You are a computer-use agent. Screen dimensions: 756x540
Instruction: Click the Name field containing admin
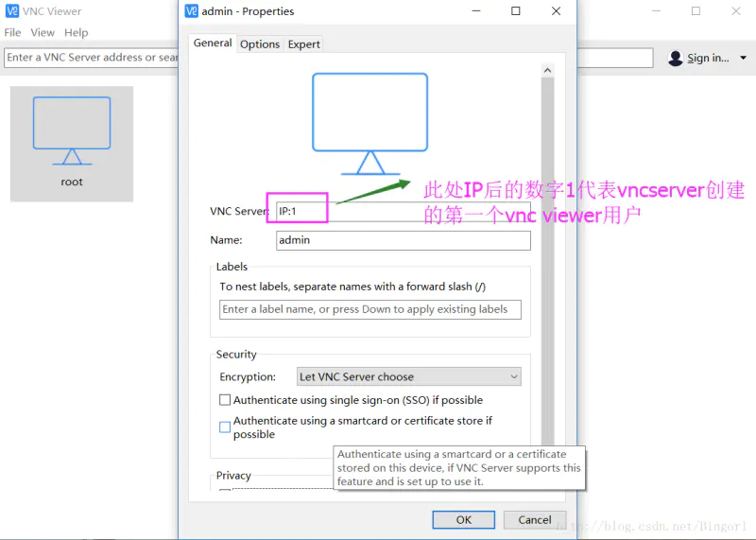[404, 240]
